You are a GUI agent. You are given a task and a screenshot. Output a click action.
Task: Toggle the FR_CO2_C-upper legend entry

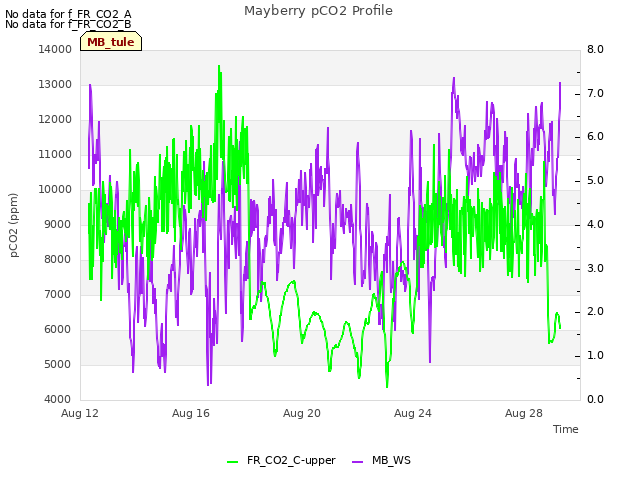[x=281, y=460]
